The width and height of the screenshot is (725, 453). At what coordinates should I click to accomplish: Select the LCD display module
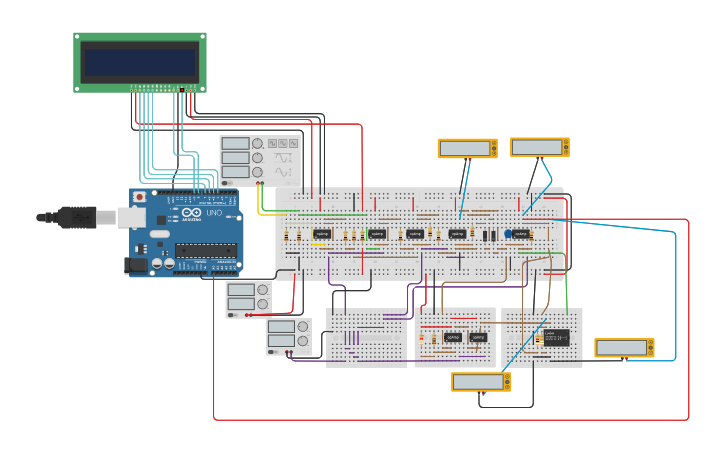tap(139, 62)
